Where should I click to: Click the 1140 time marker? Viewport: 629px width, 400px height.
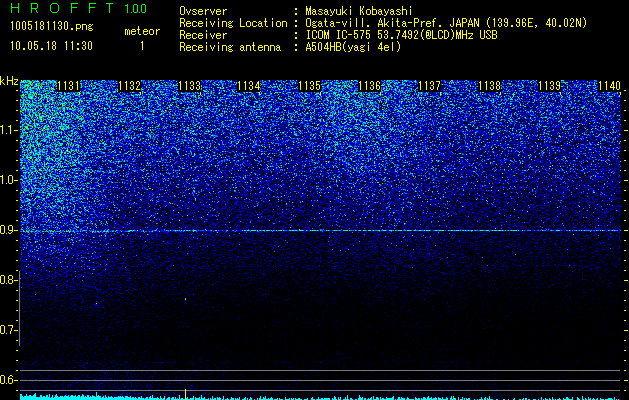(x=609, y=86)
